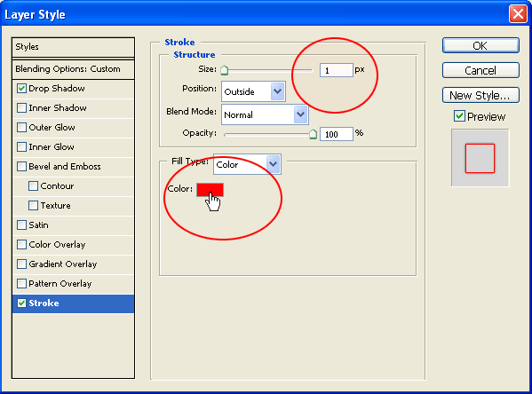The image size is (532, 394).
Task: Enable the Texture checkbox
Action: click(x=33, y=206)
